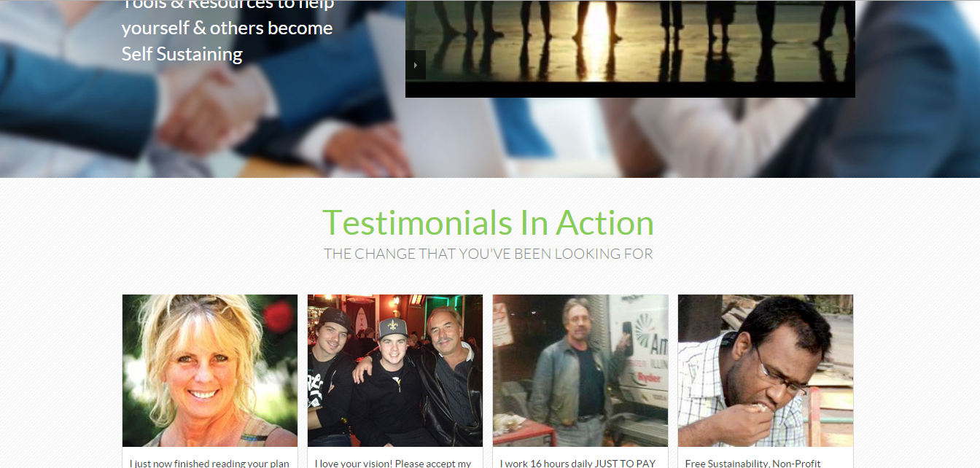Click the red flower in the blonde woman's photo
This screenshot has width=980, height=468.
[278, 318]
